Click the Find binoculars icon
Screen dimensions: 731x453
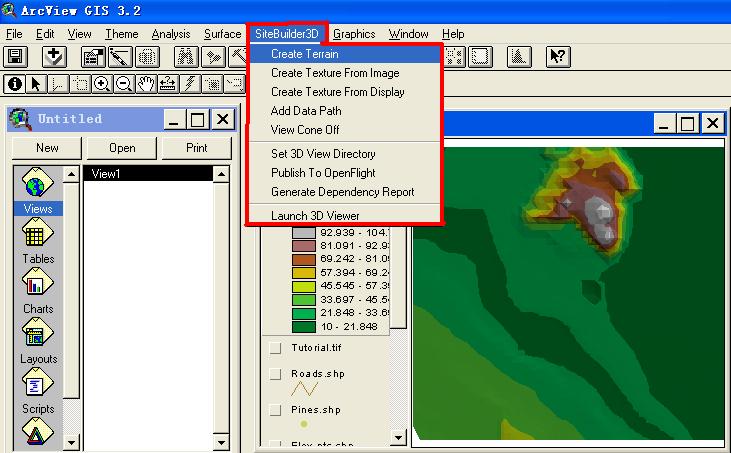(x=186, y=57)
